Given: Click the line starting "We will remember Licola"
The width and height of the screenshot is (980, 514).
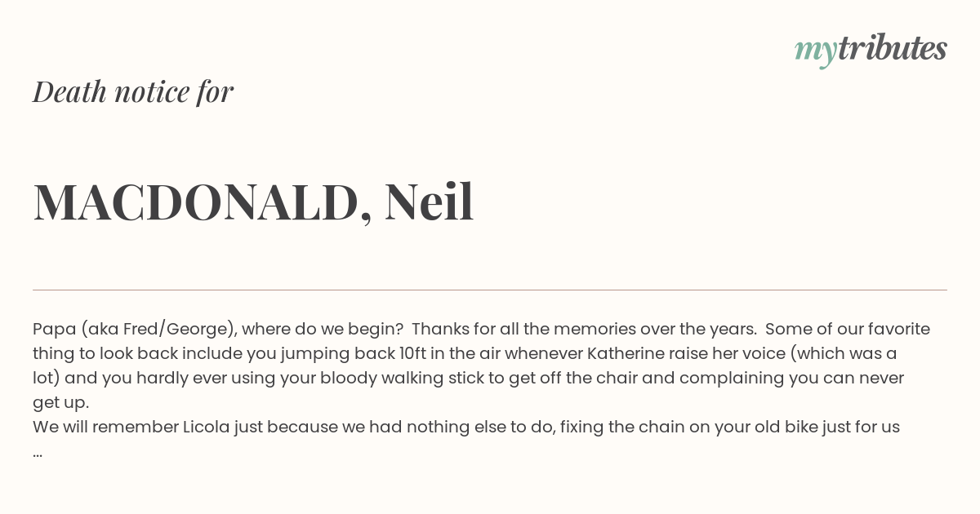Looking at the screenshot, I should [x=466, y=427].
